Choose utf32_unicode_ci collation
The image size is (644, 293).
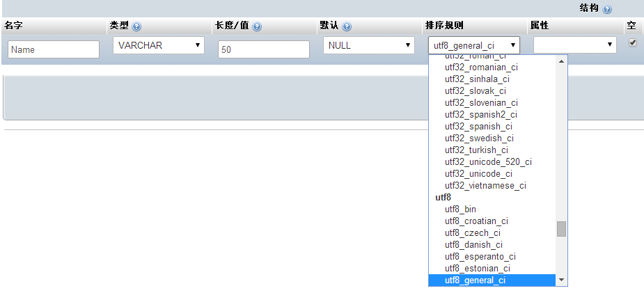click(x=492, y=174)
